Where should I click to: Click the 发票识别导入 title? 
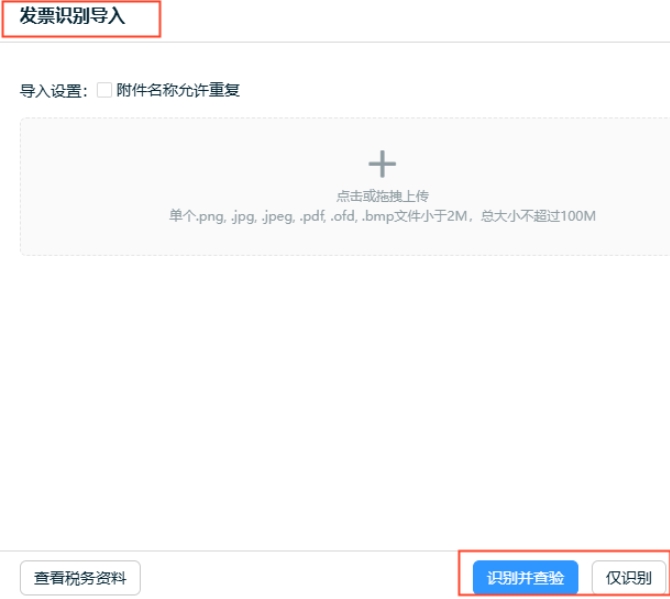coord(72,16)
